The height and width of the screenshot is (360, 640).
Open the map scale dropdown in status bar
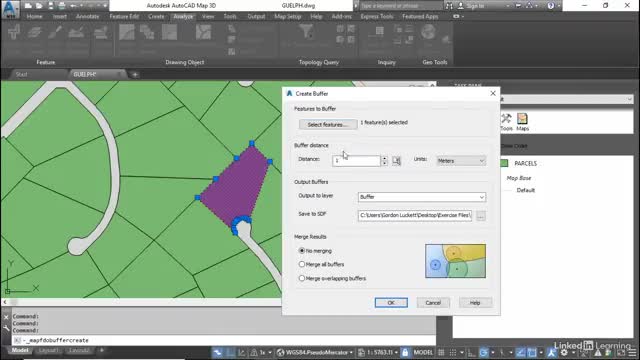click(378, 352)
